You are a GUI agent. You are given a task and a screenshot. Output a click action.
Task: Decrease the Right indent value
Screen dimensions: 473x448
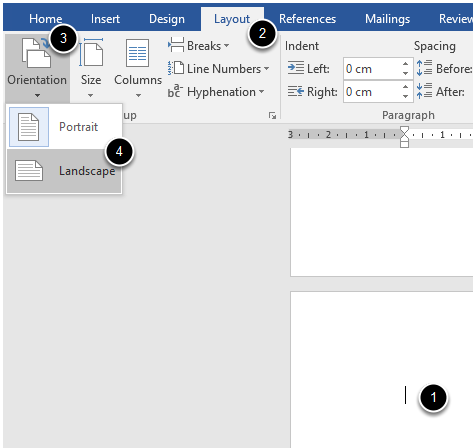405,97
